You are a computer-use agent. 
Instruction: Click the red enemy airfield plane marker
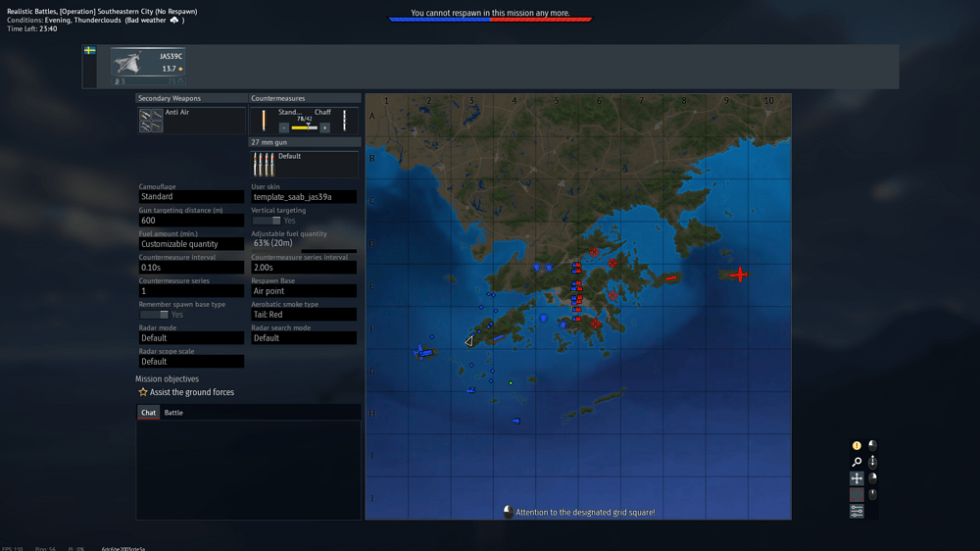[739, 274]
